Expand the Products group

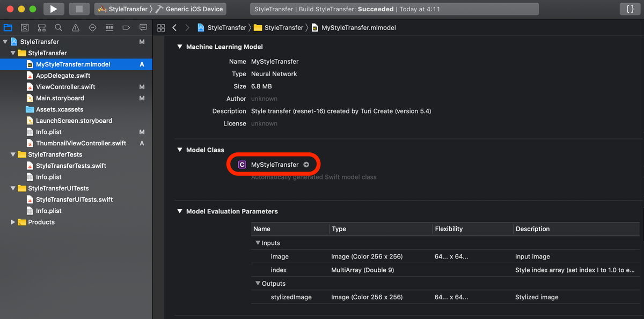13,222
